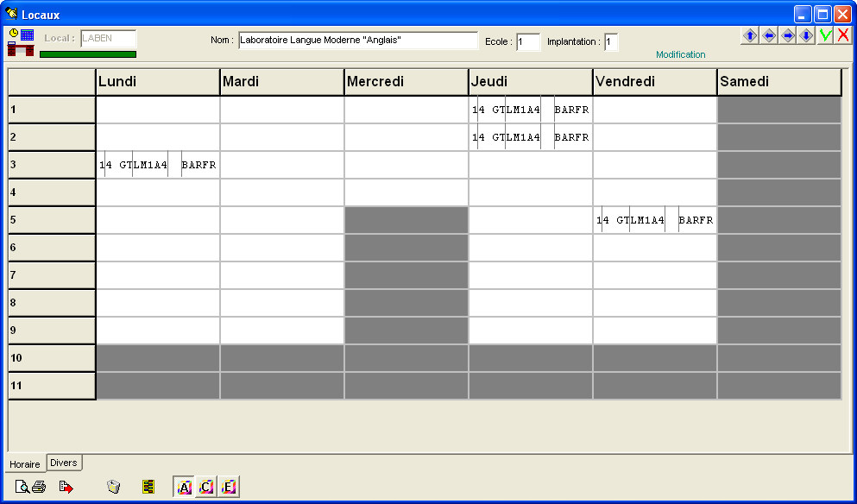
Task: Select the Horaire tab
Action: [25, 463]
